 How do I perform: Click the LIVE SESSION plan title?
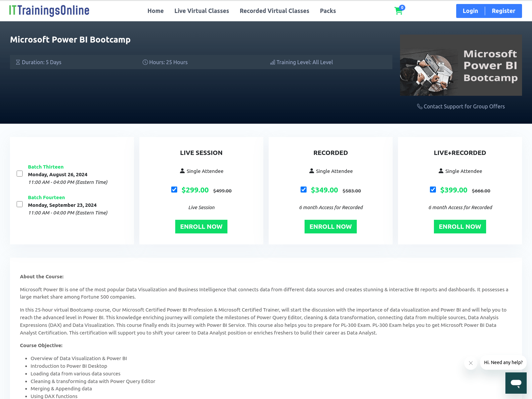[201, 153]
